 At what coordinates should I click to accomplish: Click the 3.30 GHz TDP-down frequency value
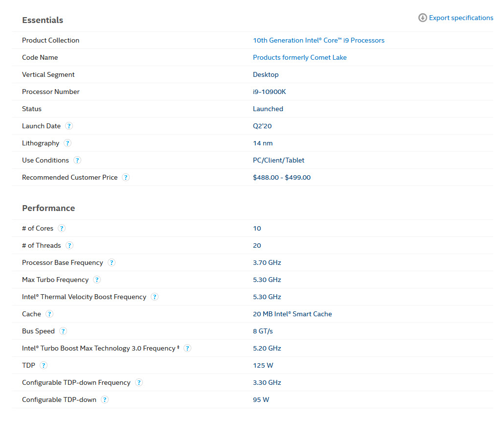click(267, 382)
